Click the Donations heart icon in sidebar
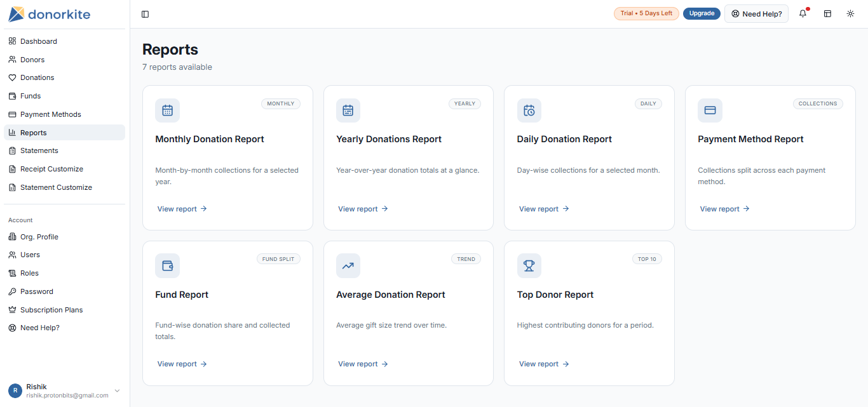This screenshot has width=868, height=407. click(x=12, y=77)
